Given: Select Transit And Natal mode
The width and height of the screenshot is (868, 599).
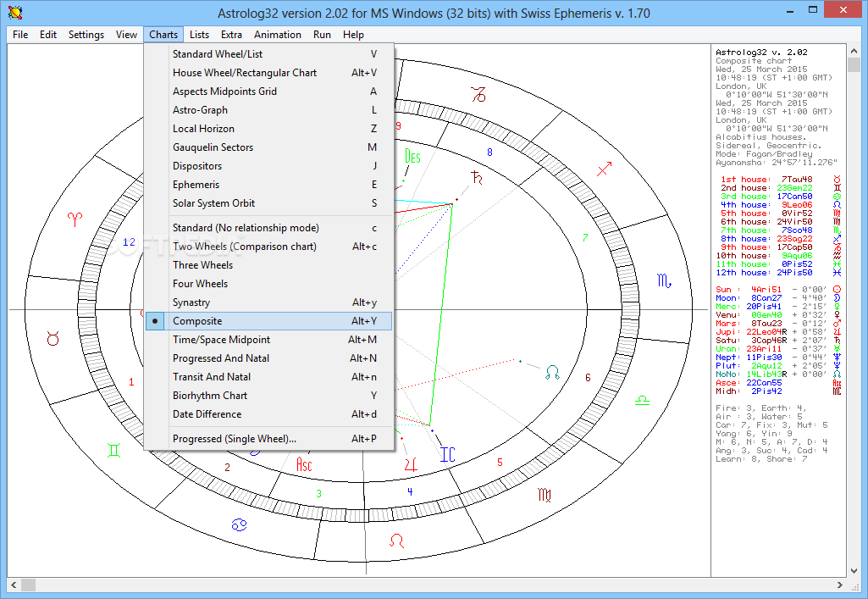Looking at the screenshot, I should point(268,377).
